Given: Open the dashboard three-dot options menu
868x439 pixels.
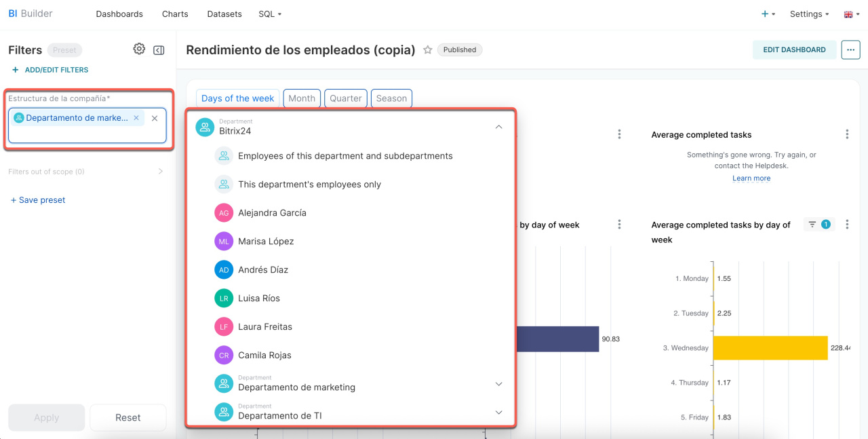Looking at the screenshot, I should 850,50.
